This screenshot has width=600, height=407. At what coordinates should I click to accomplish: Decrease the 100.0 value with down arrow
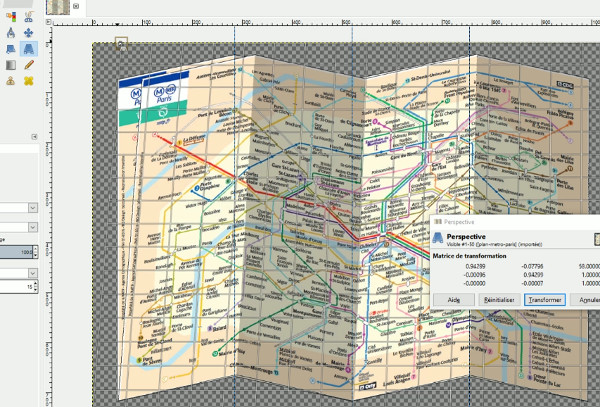[36, 255]
